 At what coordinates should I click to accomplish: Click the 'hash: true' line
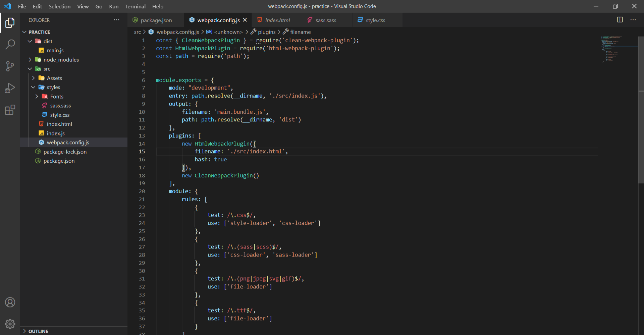(211, 160)
